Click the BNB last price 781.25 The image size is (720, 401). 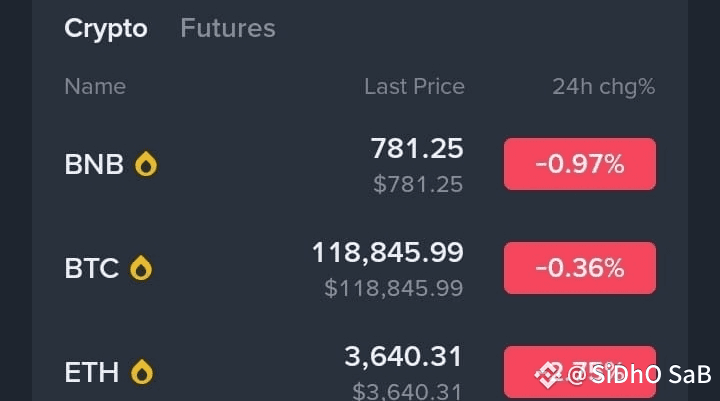pos(417,149)
